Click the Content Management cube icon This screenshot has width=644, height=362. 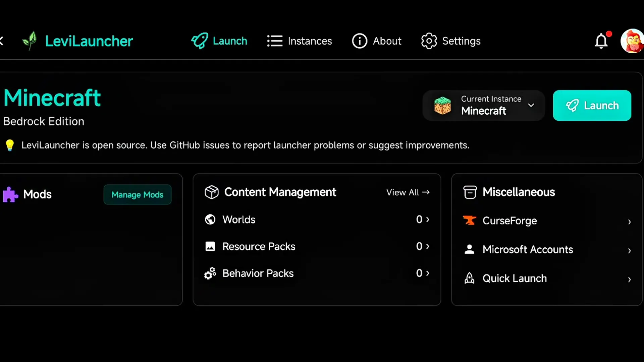pos(212,192)
